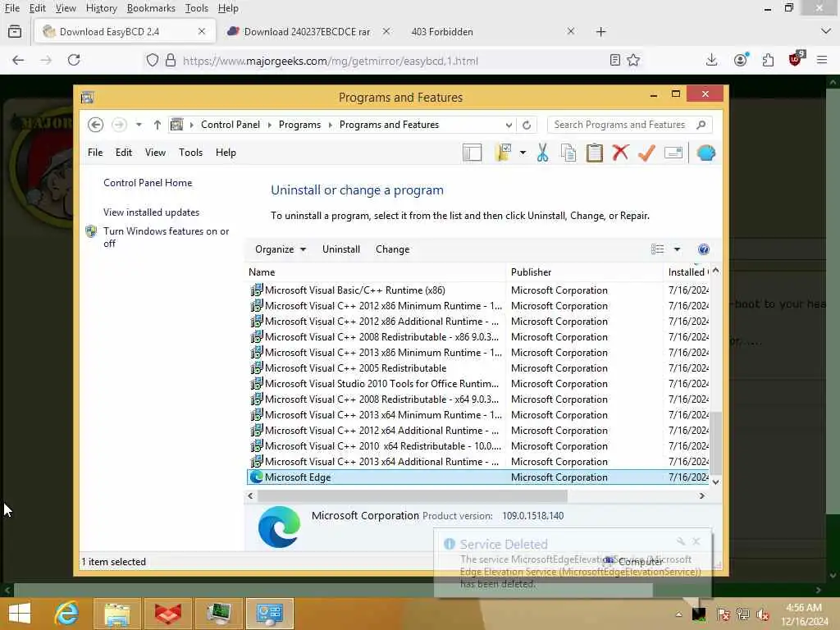Open the File menu in Programs and Features
Image resolution: width=840 pixels, height=630 pixels.
pyautogui.click(x=95, y=153)
